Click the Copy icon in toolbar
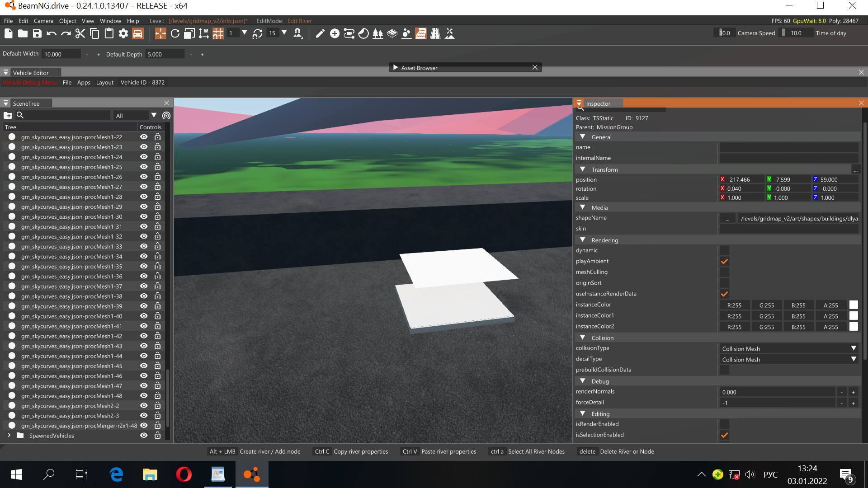The height and width of the screenshot is (488, 868). click(94, 33)
